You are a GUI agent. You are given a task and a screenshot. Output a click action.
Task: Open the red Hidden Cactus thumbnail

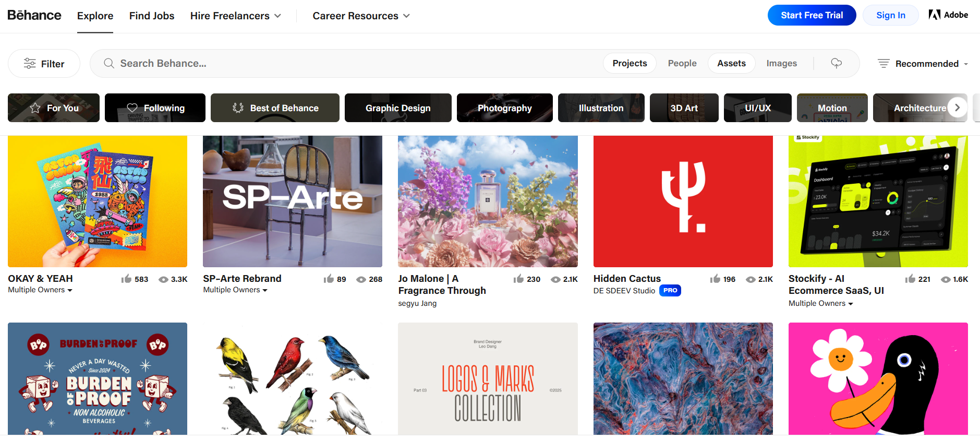[x=683, y=201]
